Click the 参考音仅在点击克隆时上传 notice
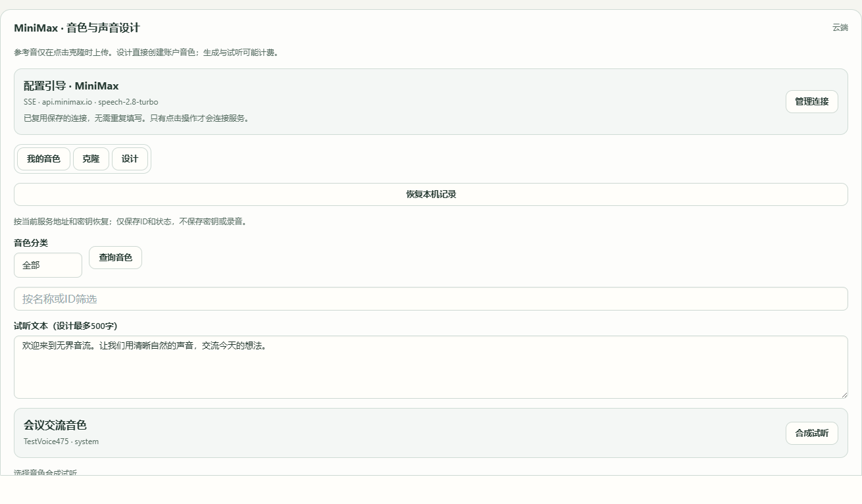 [147, 53]
